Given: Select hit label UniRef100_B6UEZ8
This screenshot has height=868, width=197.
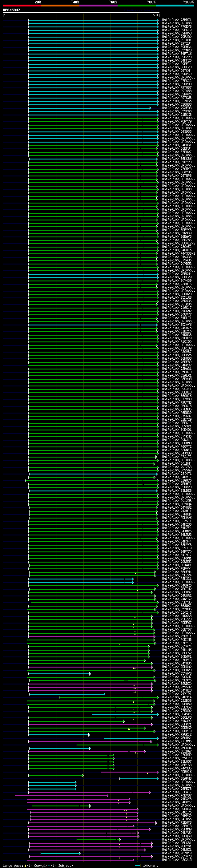Looking at the screenshot, I should 176,67.
